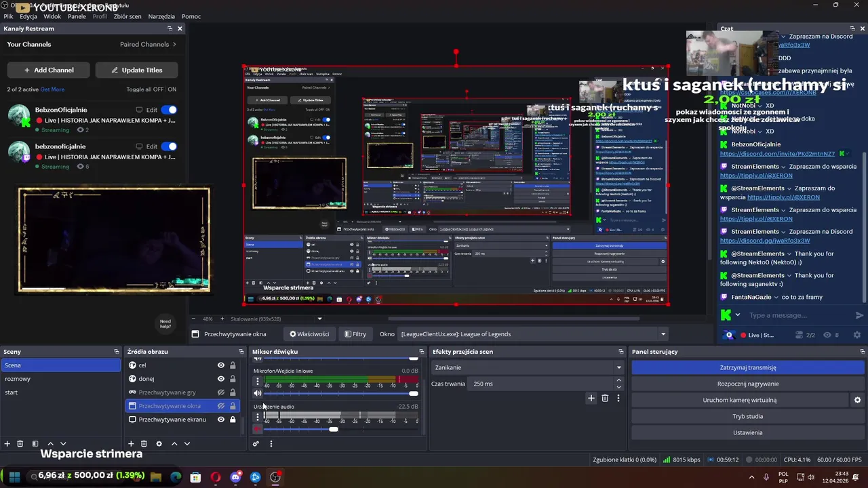Open the Edycja menu

pyautogui.click(x=28, y=16)
